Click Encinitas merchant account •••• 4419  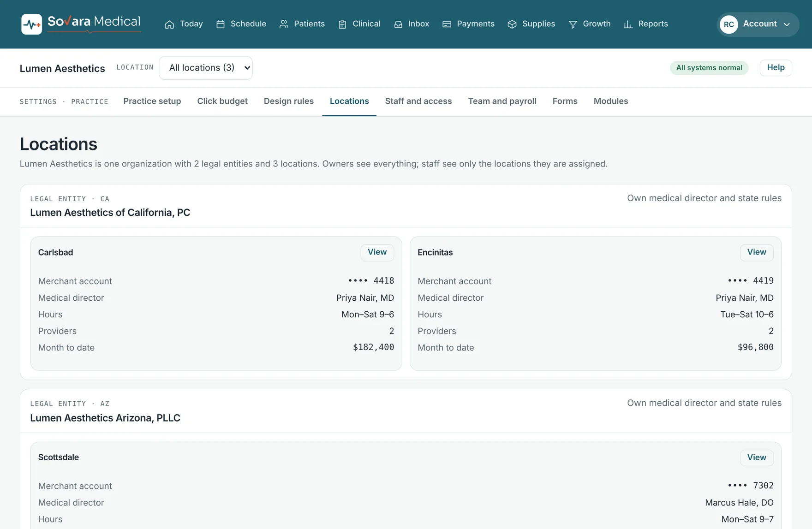(x=751, y=281)
